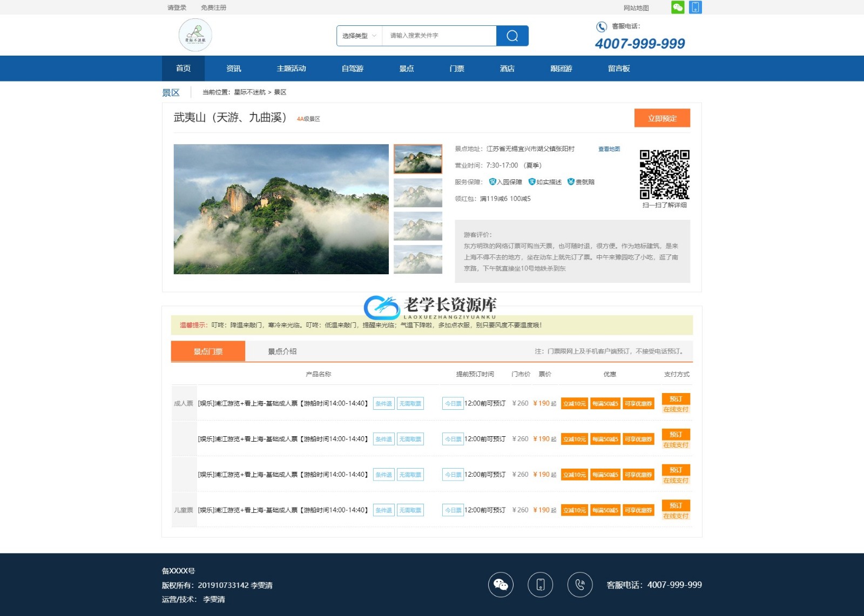Click 星际不迷航 in the breadcrumb

pyautogui.click(x=249, y=92)
